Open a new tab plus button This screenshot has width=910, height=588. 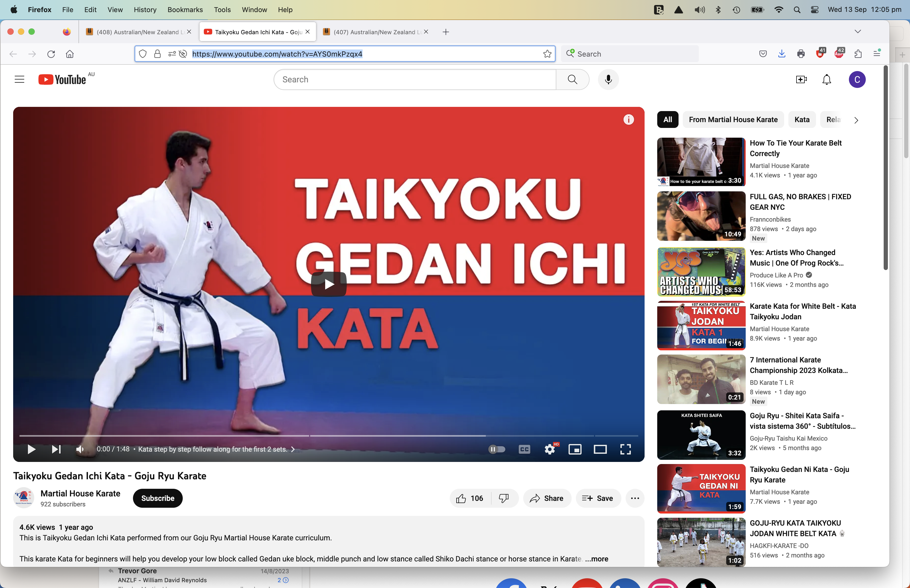[x=446, y=32]
